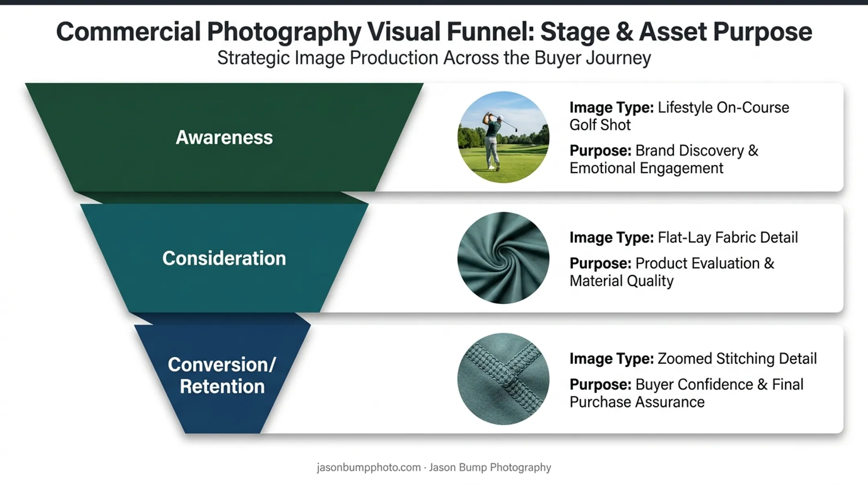Click the zoomed stitching circular photo

503,379
